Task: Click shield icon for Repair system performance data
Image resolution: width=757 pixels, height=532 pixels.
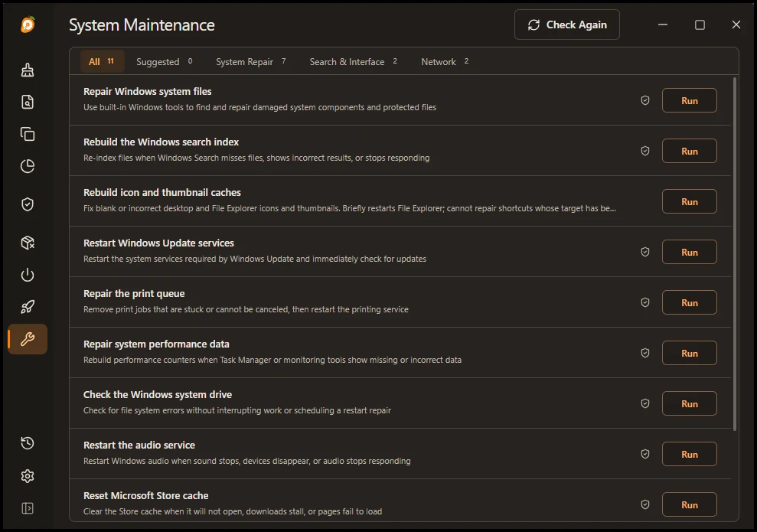Action: [x=645, y=353]
